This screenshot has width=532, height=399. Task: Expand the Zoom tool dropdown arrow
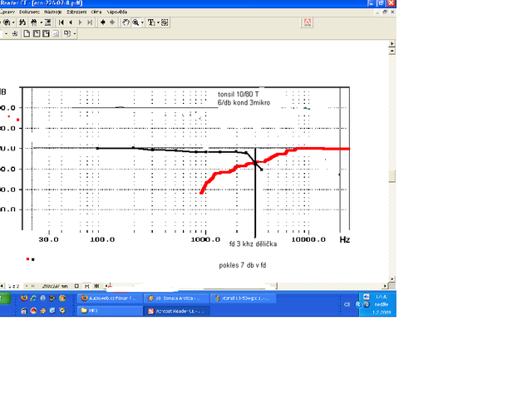point(142,22)
